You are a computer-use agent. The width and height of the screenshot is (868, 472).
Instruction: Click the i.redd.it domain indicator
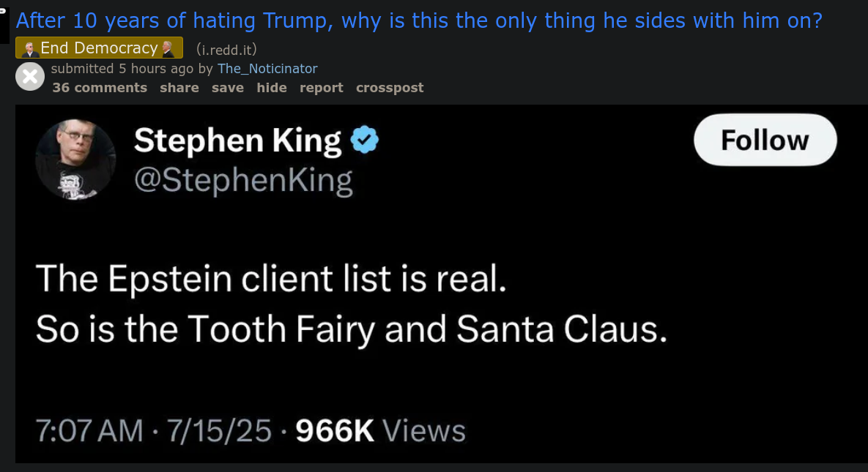[x=227, y=48]
